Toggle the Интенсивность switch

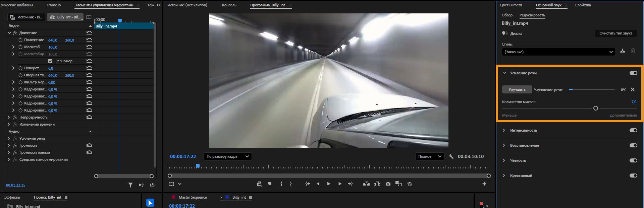click(633, 130)
